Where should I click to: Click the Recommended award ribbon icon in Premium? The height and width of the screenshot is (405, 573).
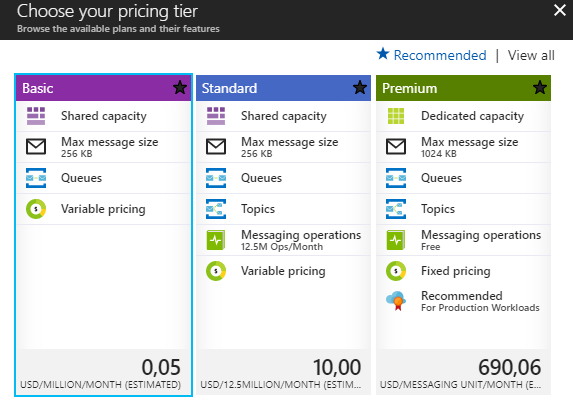(x=396, y=301)
